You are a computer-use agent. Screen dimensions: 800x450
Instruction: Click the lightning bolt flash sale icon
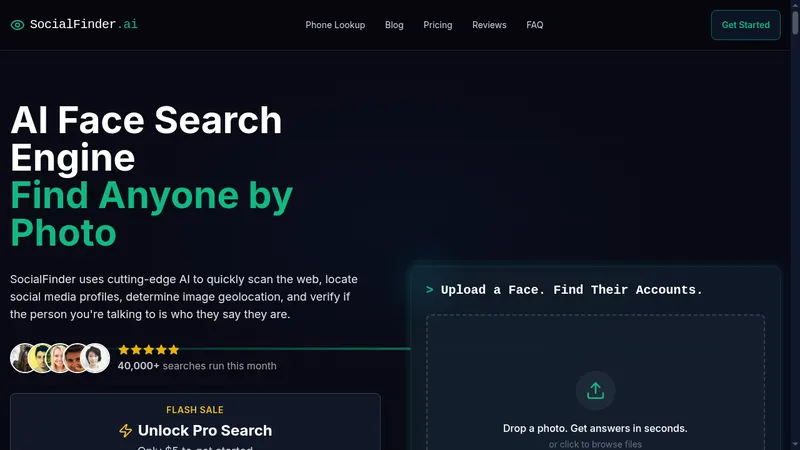[126, 431]
